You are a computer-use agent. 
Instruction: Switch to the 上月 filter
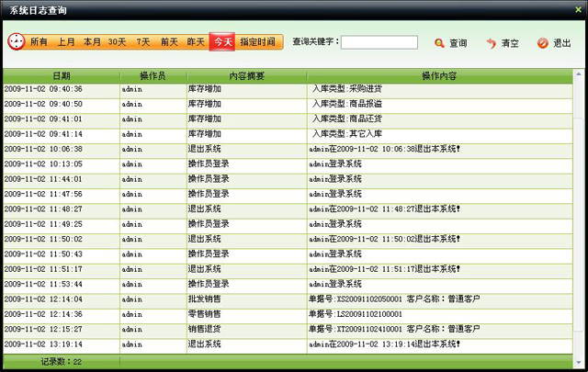click(66, 42)
